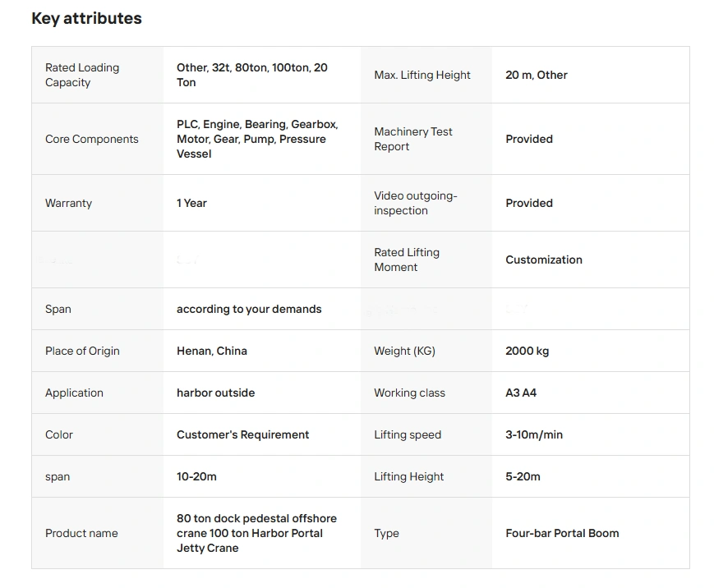714x588 pixels.
Task: Select the Customer's Requirement color value
Action: pyautogui.click(x=243, y=434)
